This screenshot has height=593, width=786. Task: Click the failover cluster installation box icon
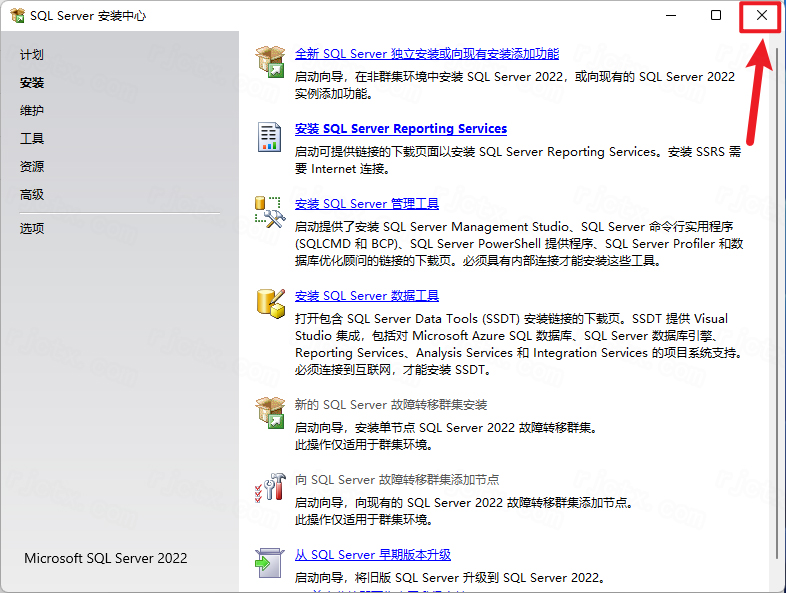coord(270,412)
